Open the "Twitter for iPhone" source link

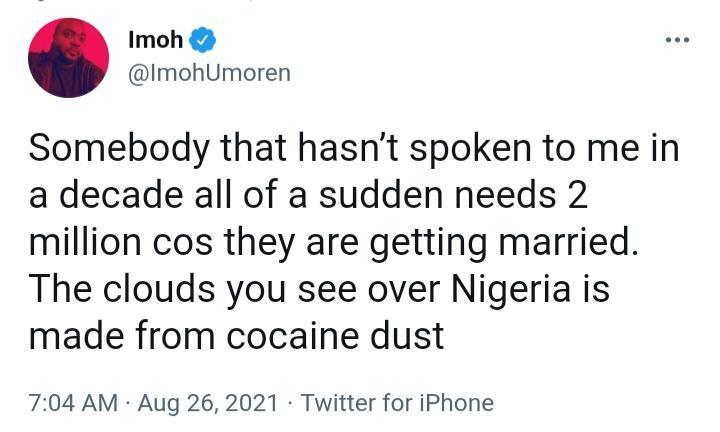click(397, 403)
